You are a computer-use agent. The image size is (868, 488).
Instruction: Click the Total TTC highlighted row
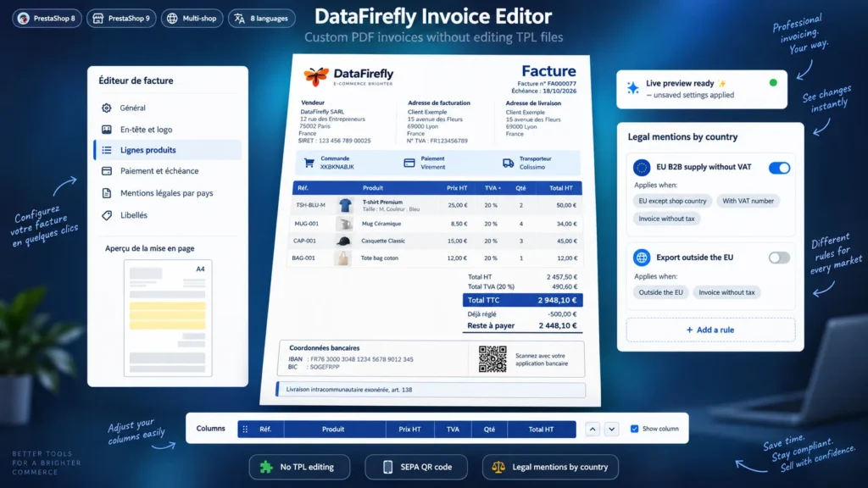[x=522, y=300]
